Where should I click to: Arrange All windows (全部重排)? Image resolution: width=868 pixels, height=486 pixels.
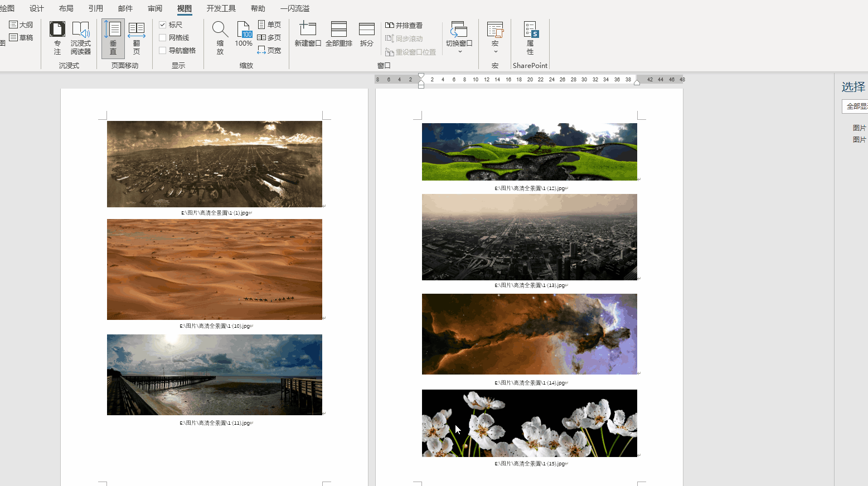tap(339, 35)
